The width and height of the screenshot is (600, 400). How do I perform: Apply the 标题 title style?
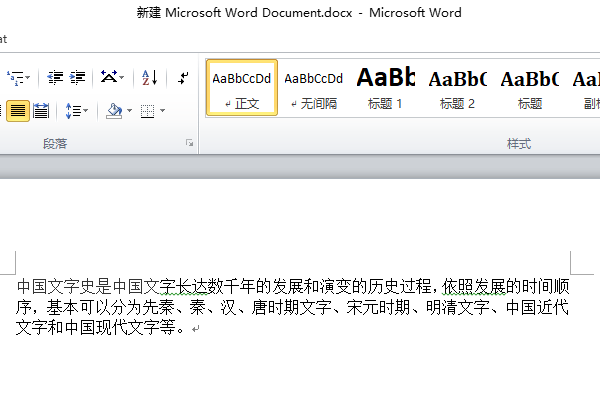point(530,88)
